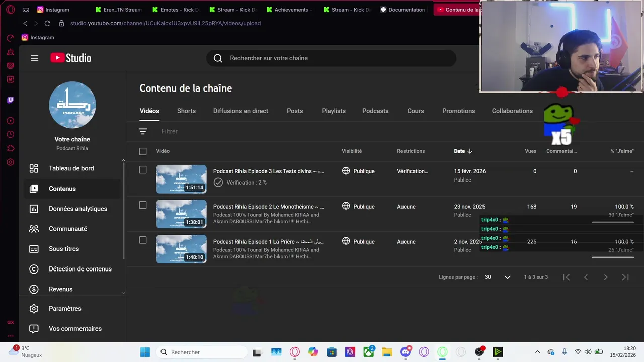This screenshot has width=644, height=362.
Task: Open the Instagram bookmark in bookmarks bar
Action: [38, 38]
